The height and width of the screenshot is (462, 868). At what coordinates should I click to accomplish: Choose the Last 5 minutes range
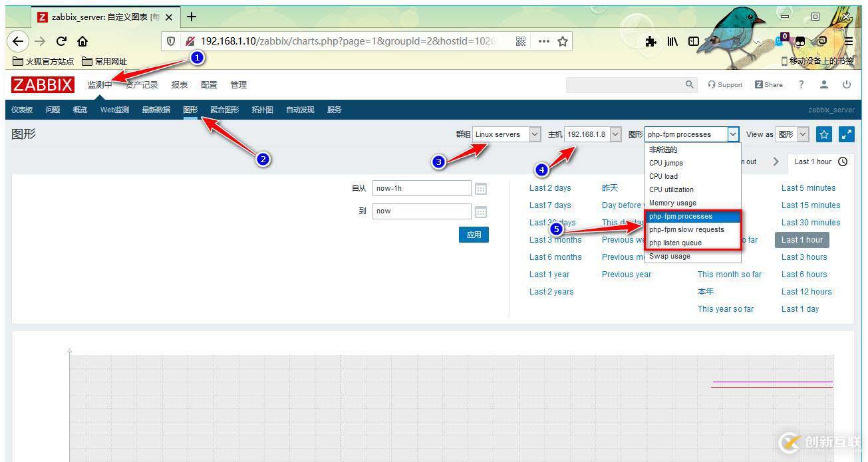(808, 188)
